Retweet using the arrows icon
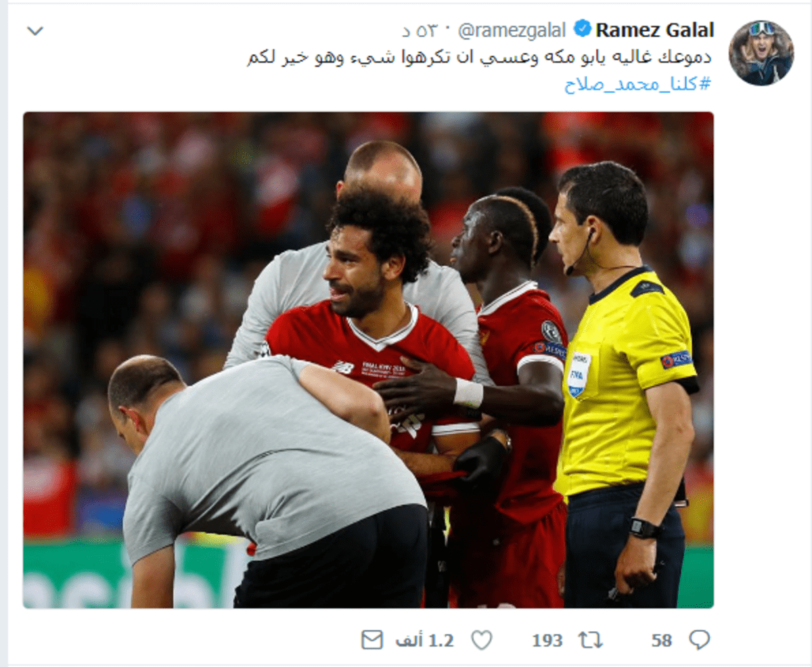This screenshot has width=812, height=667. (x=589, y=640)
